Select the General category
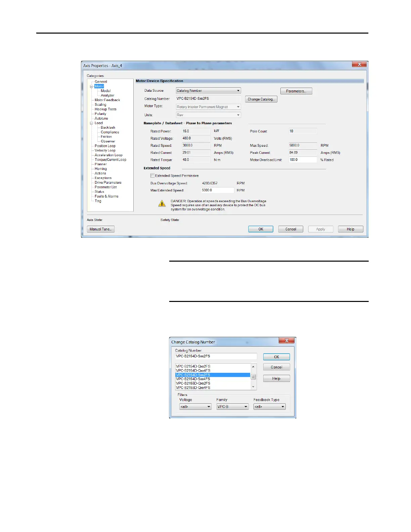Viewport: 411px width, 532px height. tap(101, 82)
